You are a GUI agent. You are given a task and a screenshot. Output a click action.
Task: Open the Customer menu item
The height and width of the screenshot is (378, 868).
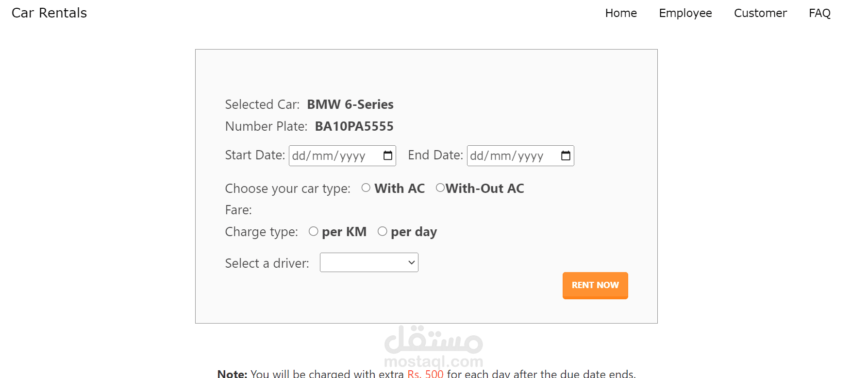pos(760,13)
